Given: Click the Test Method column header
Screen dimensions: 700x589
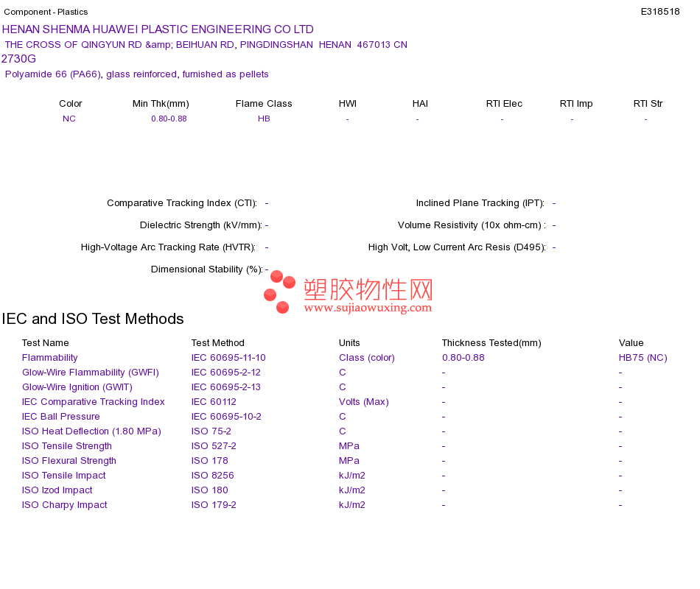Looking at the screenshot, I should (218, 342).
